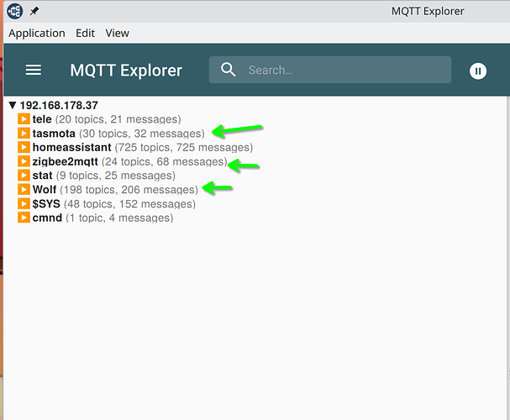Expand the zigbee2mqtt topic arrow

(24, 161)
